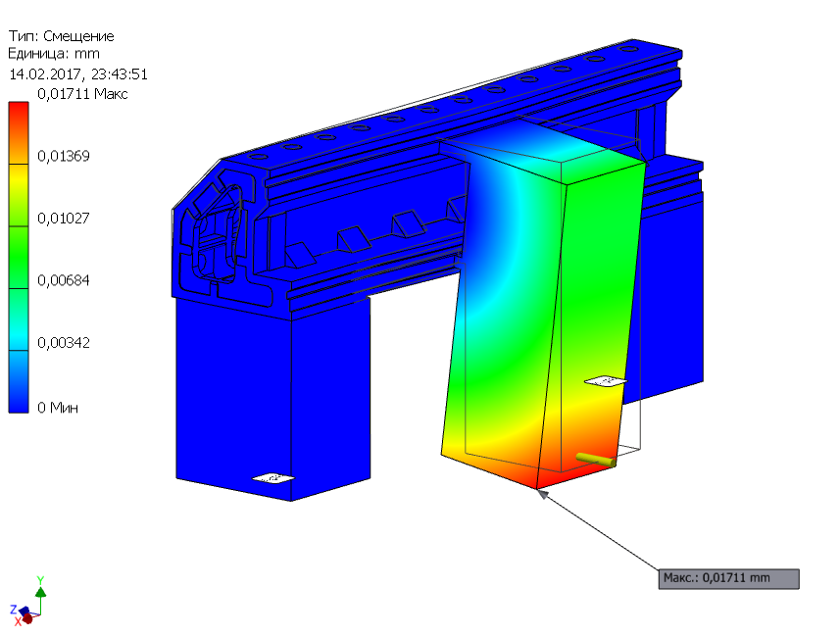This screenshot has width=840, height=637.
Task: Click the 'Единица: mm' unit text
Action: point(54,54)
